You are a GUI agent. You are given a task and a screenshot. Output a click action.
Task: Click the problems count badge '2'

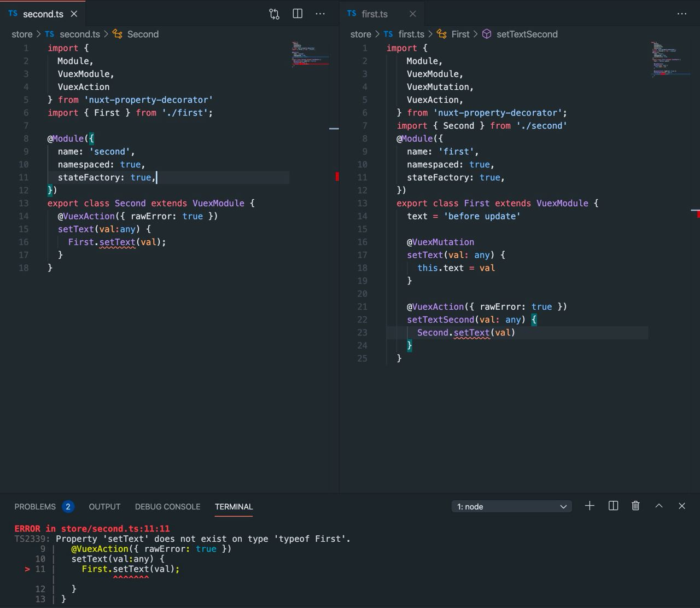click(x=68, y=507)
